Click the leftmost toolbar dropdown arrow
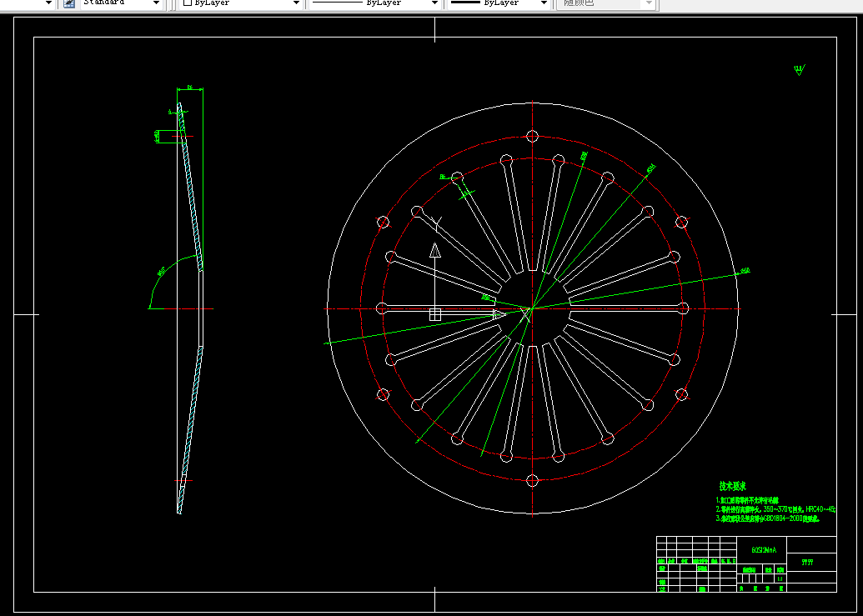Screen dimensions: 863x616 pos(48,3)
